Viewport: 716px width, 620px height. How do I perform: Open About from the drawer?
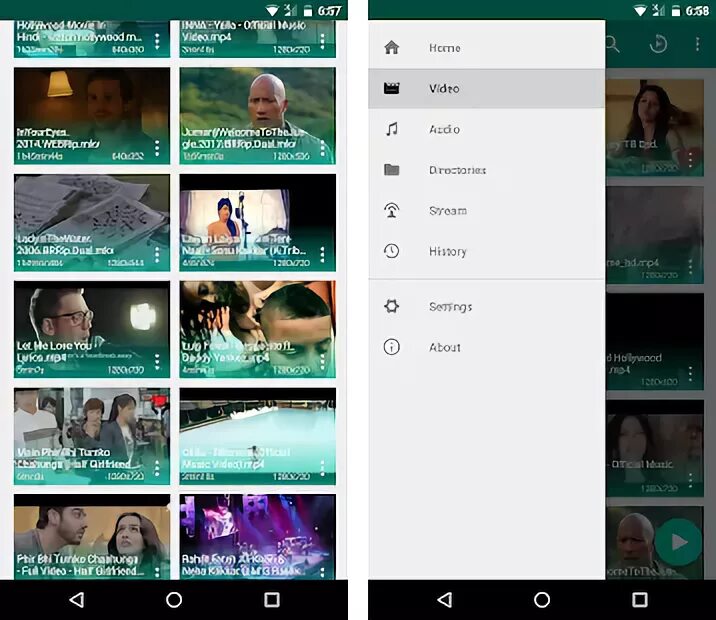click(486, 347)
